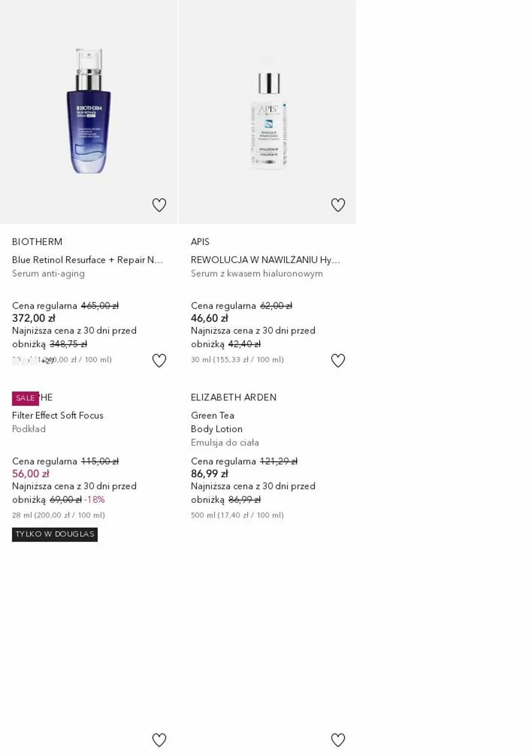Select the Filter Effect Soft Focus product title
Screen dimensions: 532x756
coord(57,415)
